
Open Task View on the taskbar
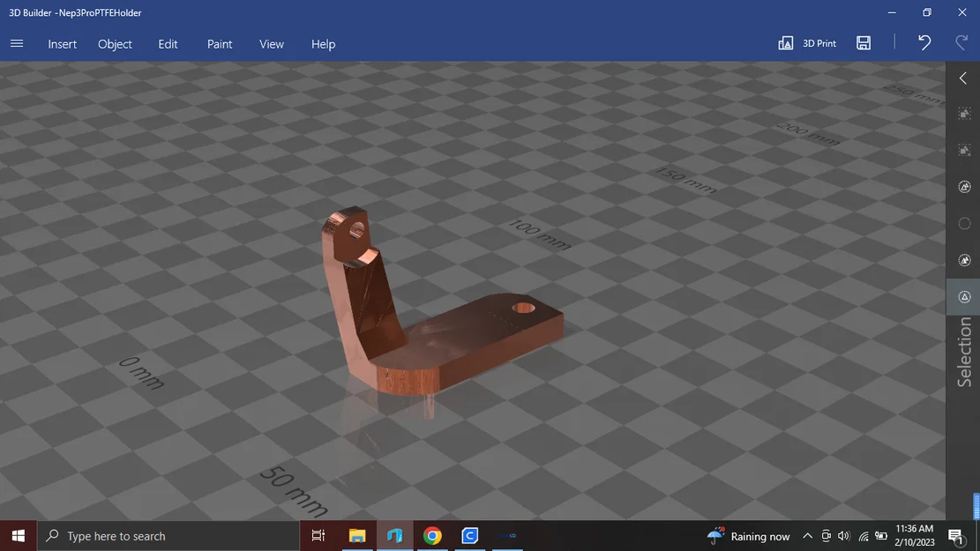[318, 536]
